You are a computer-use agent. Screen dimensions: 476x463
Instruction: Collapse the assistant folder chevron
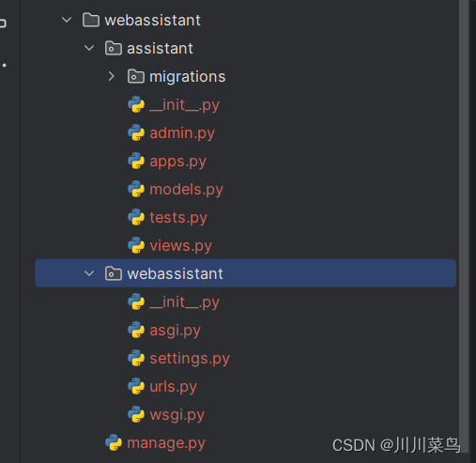click(89, 48)
